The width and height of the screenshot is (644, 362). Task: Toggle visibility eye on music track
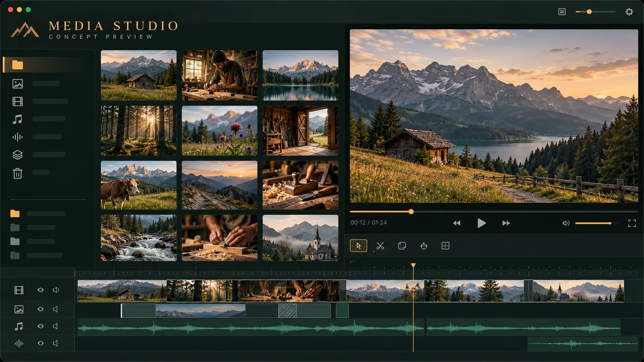click(x=40, y=326)
